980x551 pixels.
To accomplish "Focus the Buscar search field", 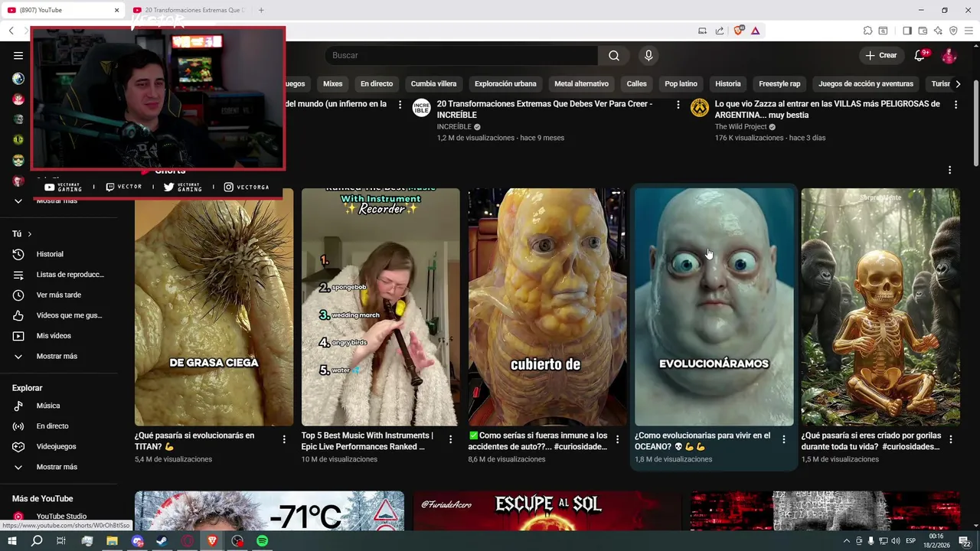I will coord(462,55).
